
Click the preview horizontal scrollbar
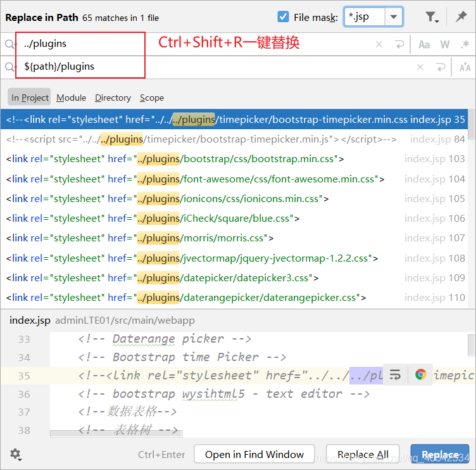pos(116,433)
